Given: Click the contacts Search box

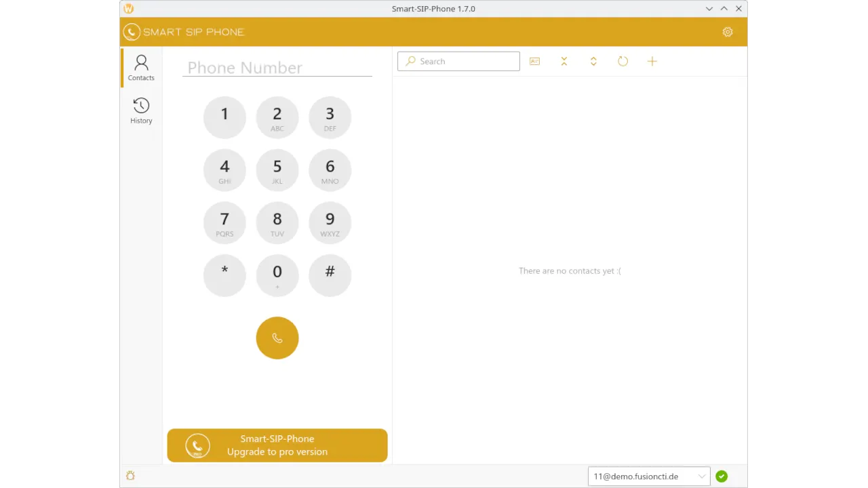Looking at the screenshot, I should (458, 61).
